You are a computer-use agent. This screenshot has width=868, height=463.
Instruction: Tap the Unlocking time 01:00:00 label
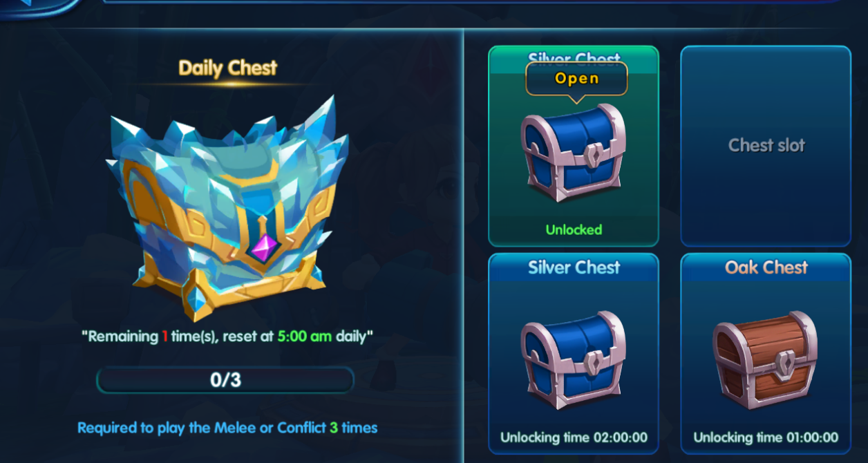coord(766,437)
